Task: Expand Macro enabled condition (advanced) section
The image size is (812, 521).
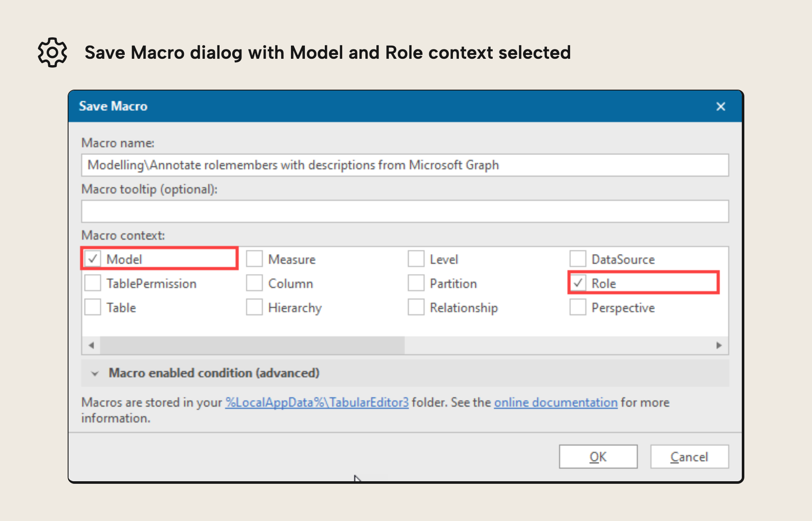Action: [405, 373]
